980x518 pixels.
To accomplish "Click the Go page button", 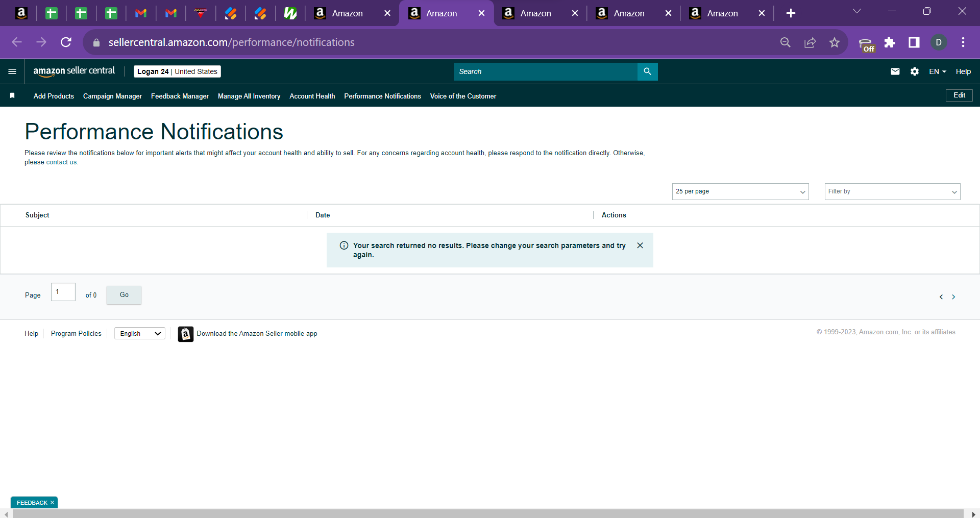I will 124,295.
